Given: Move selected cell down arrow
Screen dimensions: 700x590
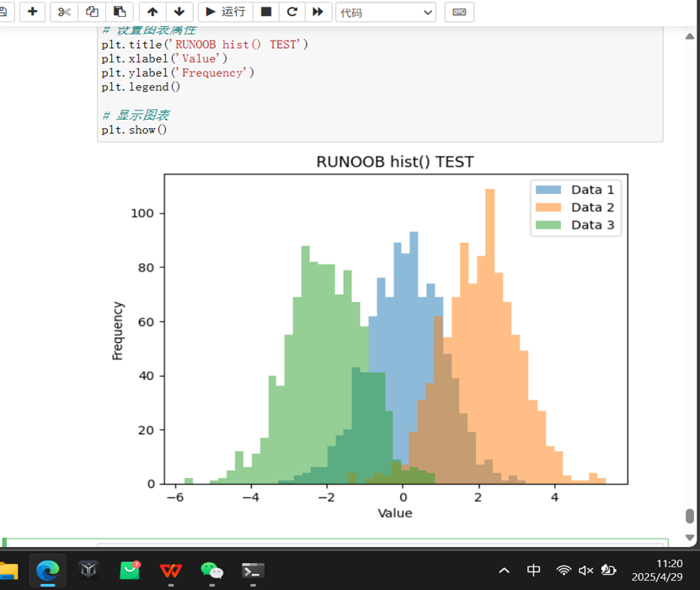Looking at the screenshot, I should [179, 12].
